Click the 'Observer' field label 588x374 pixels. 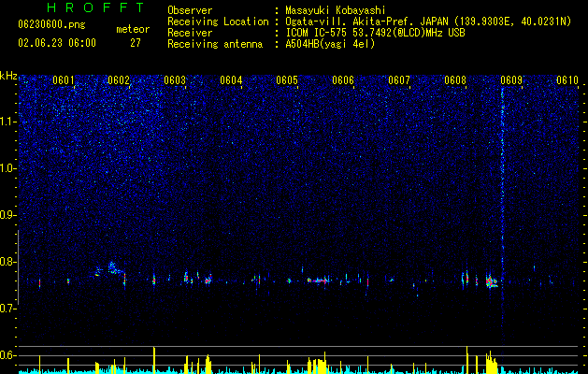click(190, 10)
